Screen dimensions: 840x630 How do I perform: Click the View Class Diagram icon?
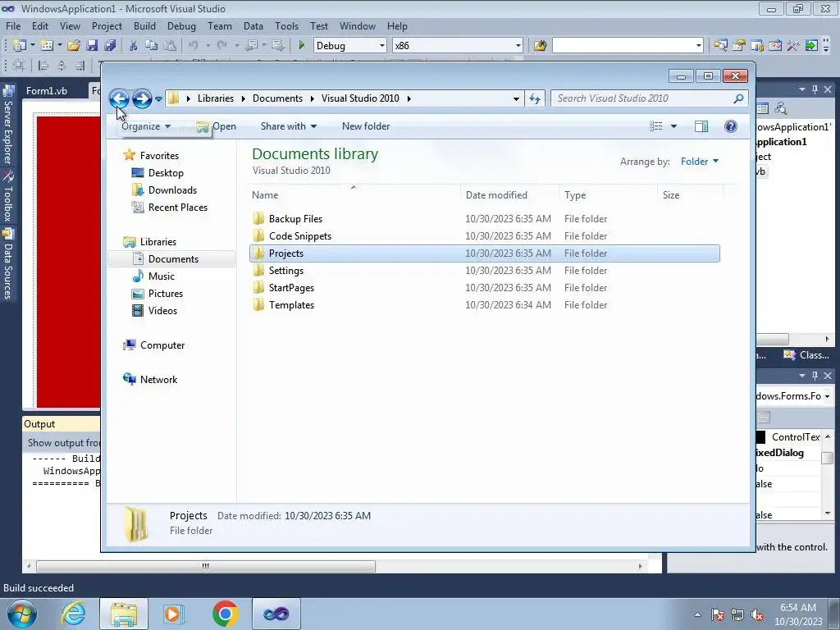tap(781, 109)
